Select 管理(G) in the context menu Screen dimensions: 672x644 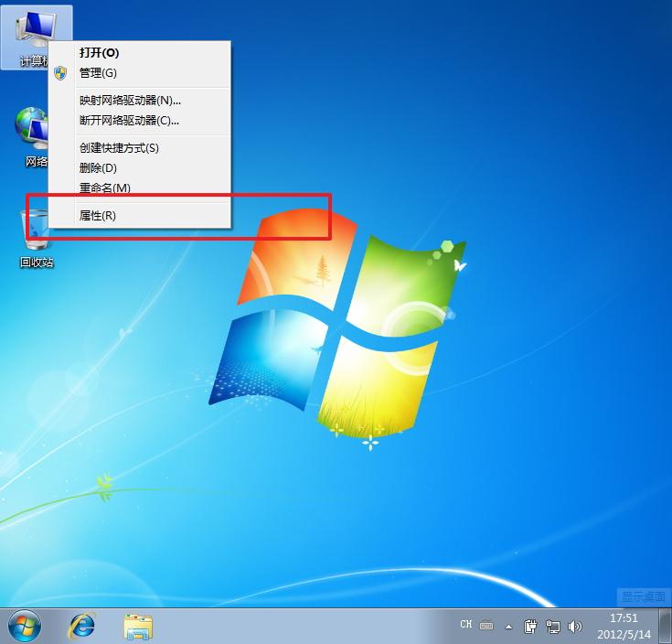[x=140, y=73]
